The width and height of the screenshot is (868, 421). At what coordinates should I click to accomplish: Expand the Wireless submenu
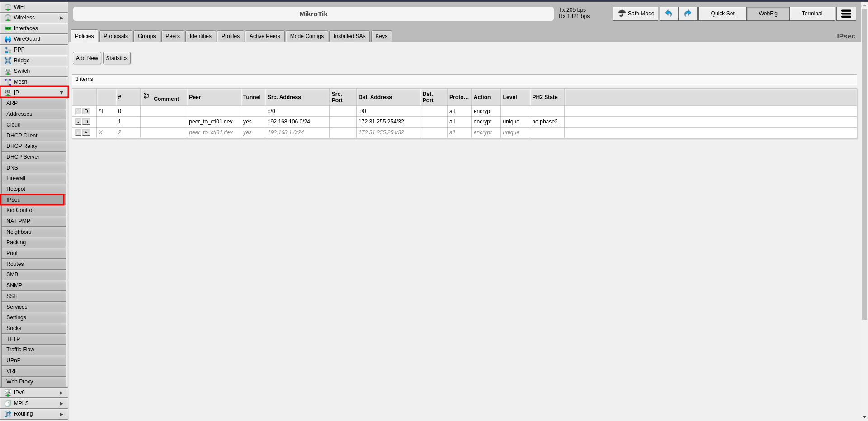[61, 18]
